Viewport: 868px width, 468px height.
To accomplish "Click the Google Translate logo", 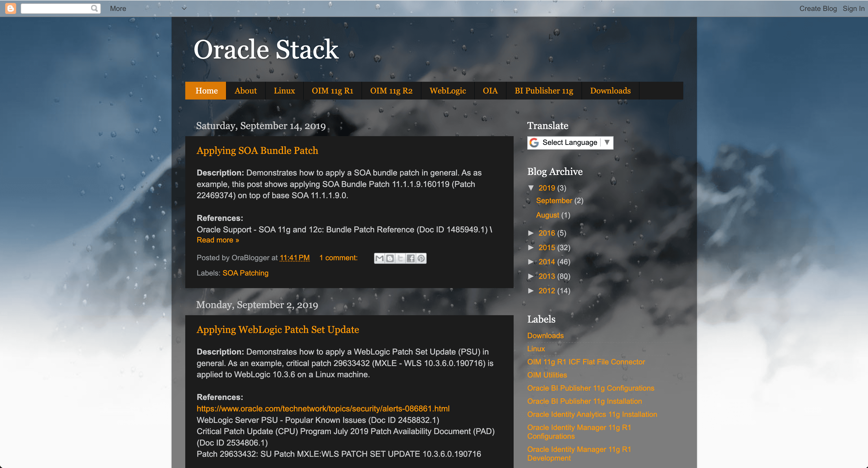I will (534, 142).
